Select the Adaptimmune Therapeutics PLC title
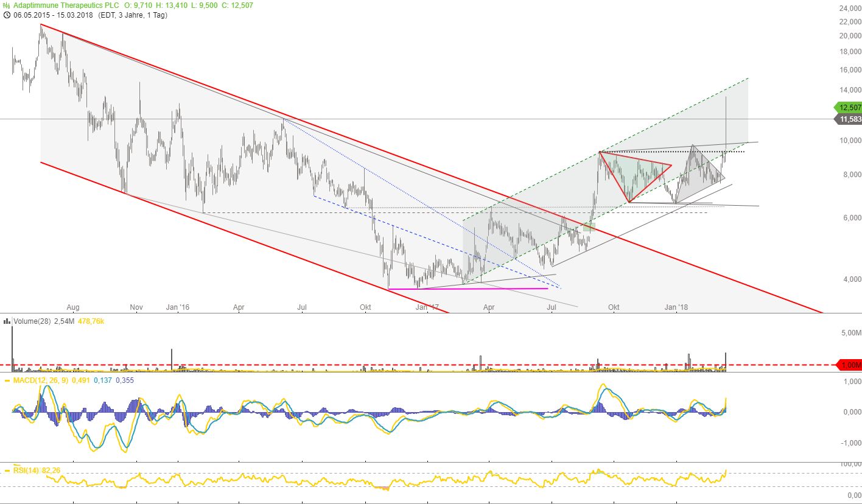This screenshot has width=862, height=504. (66, 5)
